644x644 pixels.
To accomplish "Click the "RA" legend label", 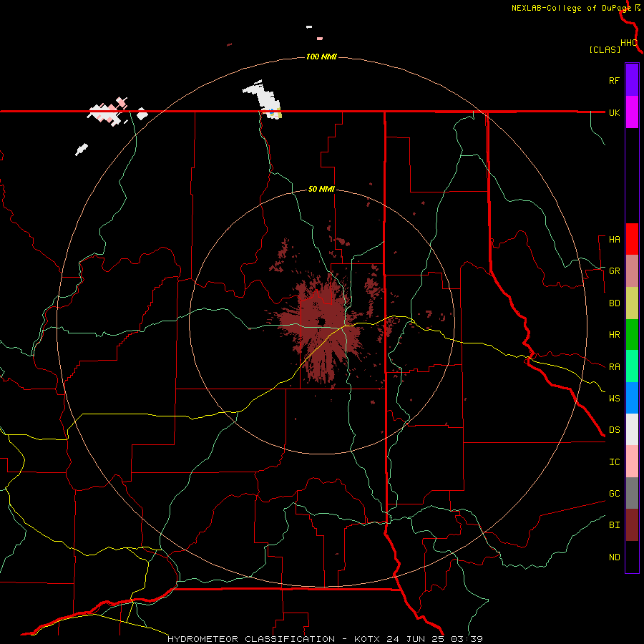I will [614, 367].
